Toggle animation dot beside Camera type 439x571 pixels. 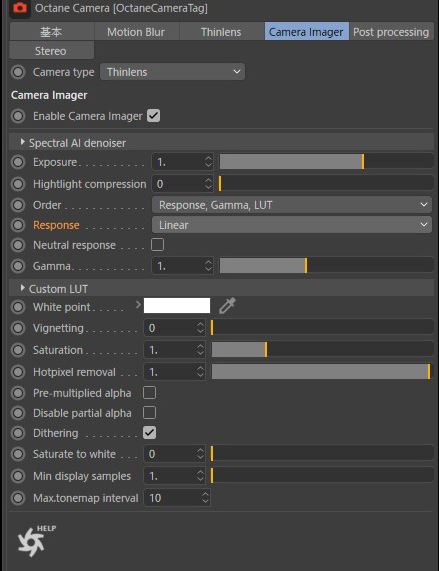click(x=18, y=72)
